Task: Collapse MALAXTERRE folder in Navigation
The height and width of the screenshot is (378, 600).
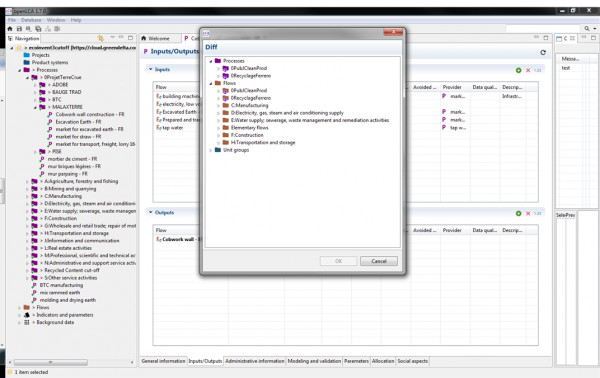Action: pyautogui.click(x=35, y=108)
